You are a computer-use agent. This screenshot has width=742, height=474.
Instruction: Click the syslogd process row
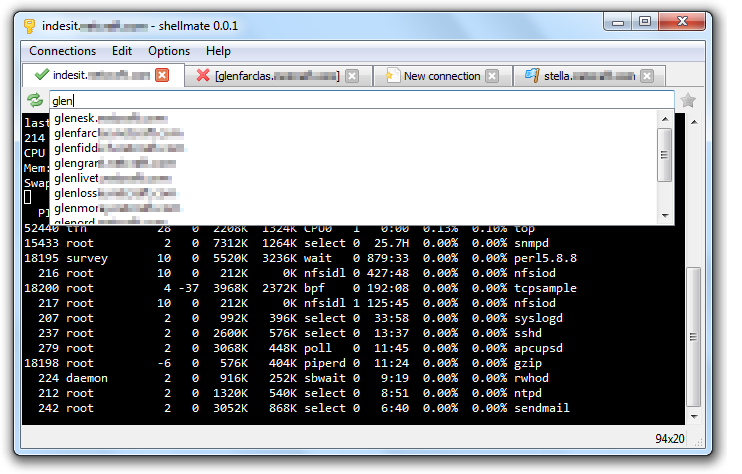point(293,318)
